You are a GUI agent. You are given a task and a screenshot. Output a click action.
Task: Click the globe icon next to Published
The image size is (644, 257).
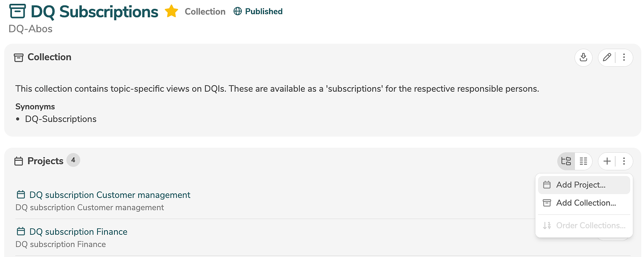coord(238,12)
